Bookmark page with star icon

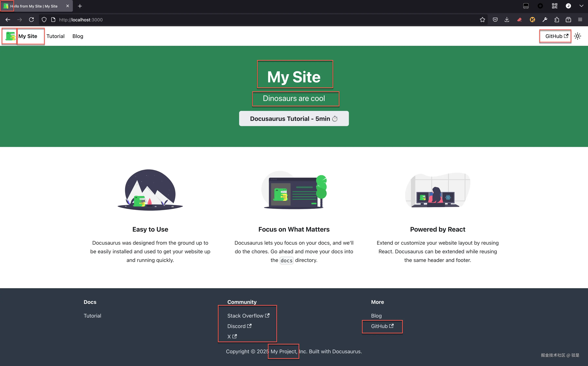click(482, 20)
